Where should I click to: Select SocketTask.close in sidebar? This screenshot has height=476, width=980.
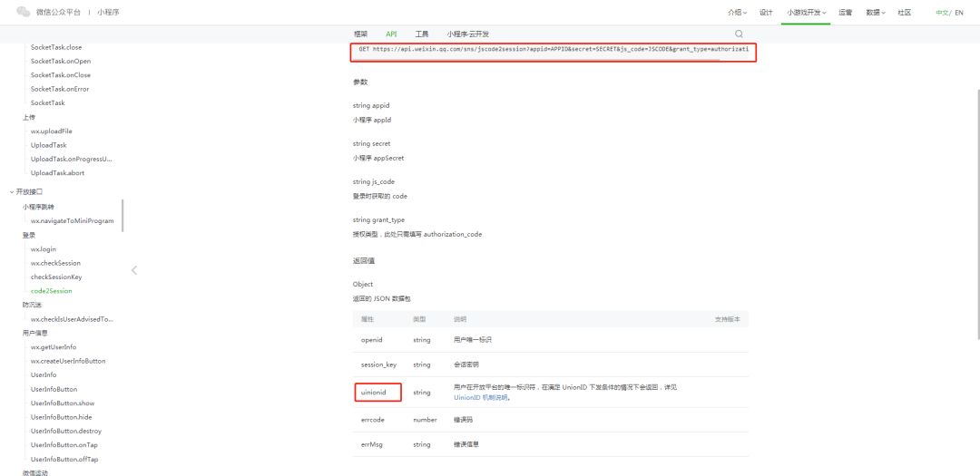click(x=56, y=47)
